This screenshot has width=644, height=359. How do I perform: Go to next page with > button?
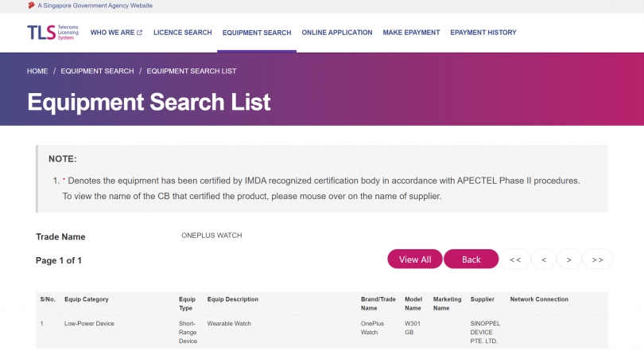click(x=569, y=259)
